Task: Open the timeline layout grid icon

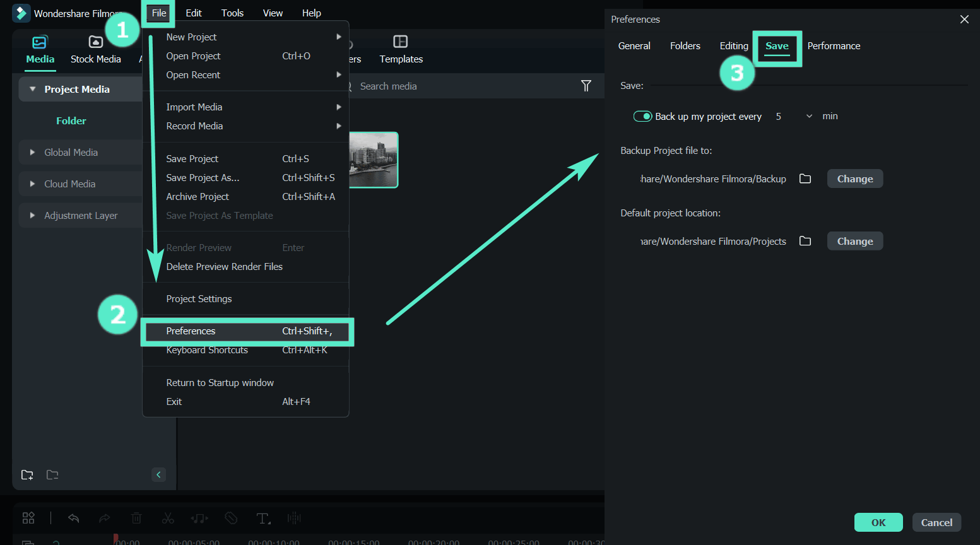Action: coord(28,518)
